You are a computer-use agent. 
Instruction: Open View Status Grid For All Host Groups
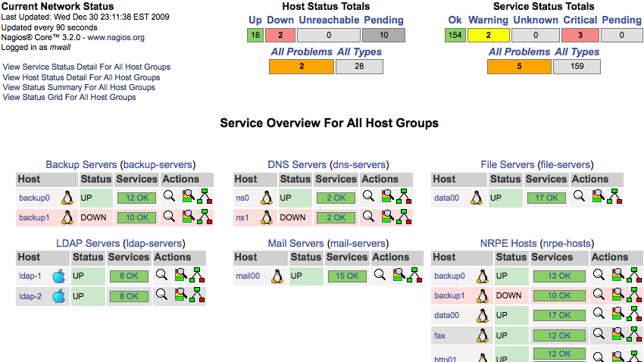pyautogui.click(x=69, y=97)
